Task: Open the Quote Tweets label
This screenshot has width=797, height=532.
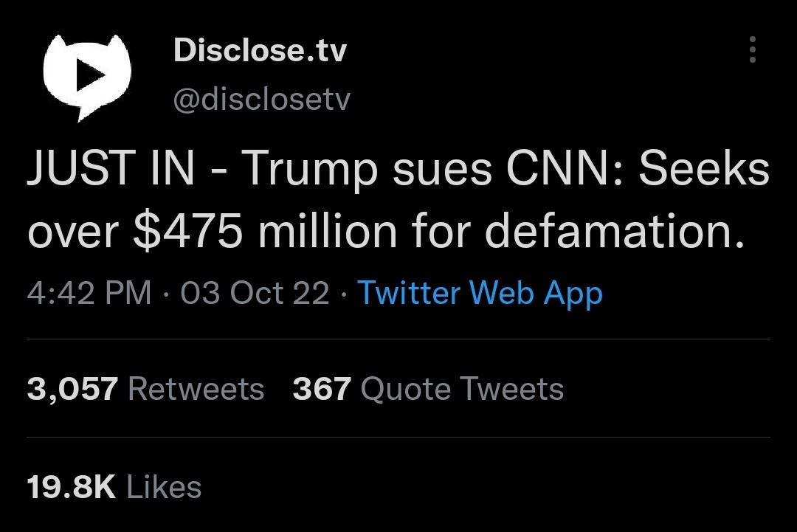Action: pos(462,389)
